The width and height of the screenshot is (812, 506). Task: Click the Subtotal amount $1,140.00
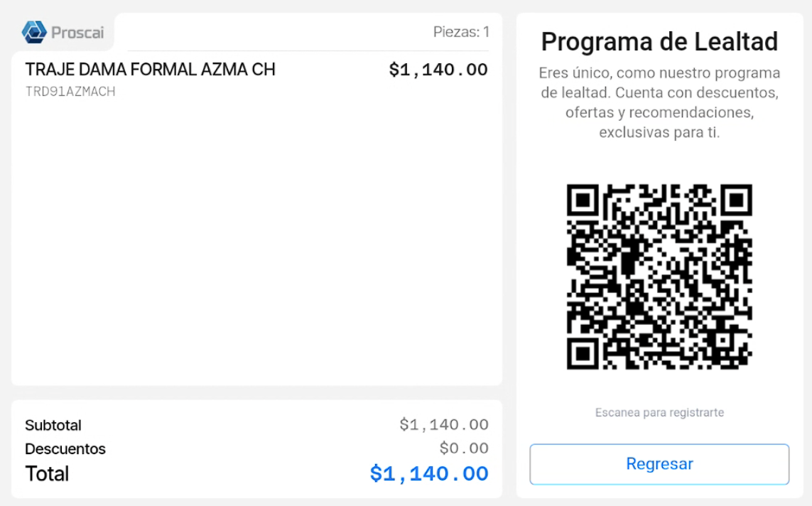[x=444, y=425]
